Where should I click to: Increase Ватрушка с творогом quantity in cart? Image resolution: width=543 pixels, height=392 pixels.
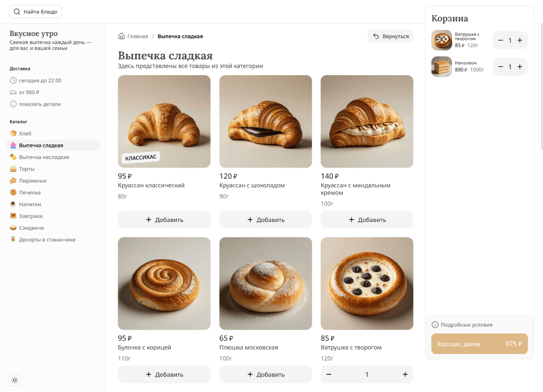point(520,40)
